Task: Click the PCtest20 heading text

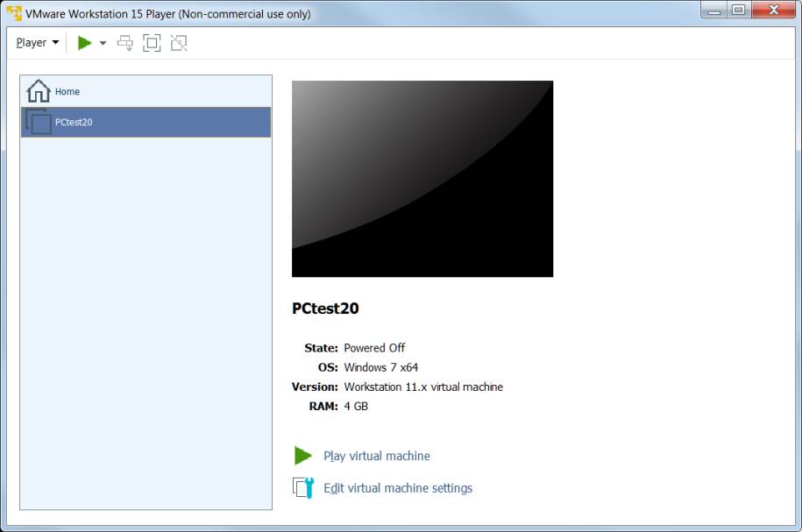Action: tap(325, 309)
